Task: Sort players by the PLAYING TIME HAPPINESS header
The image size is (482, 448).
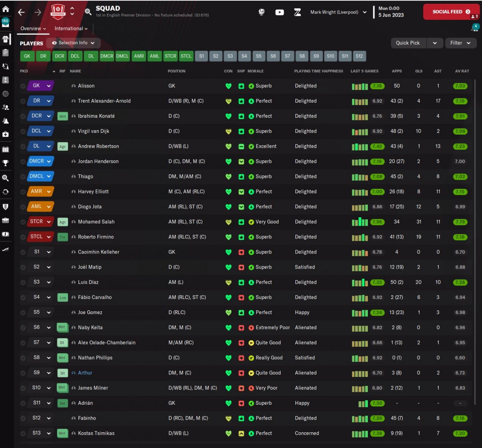Action: click(319, 71)
